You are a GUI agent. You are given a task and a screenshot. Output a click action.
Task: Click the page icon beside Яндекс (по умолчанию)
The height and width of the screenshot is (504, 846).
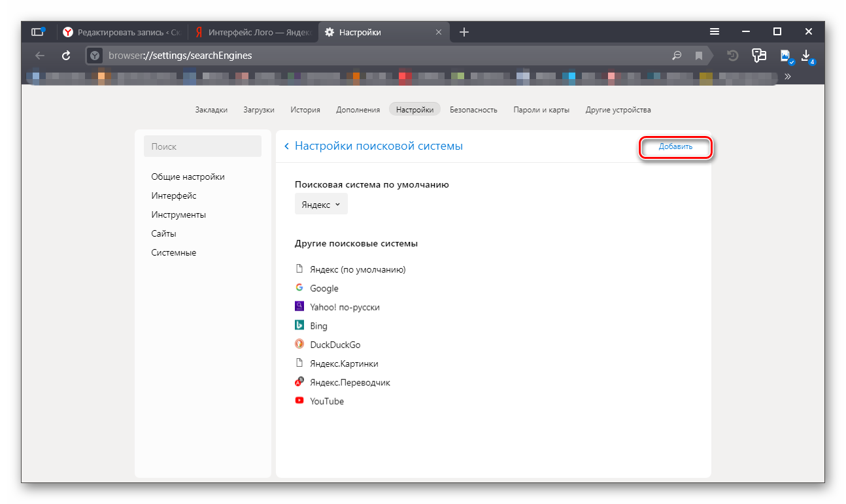point(299,269)
